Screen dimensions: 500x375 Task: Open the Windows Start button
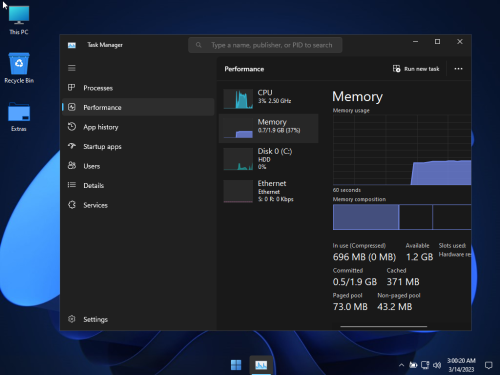[236, 365]
